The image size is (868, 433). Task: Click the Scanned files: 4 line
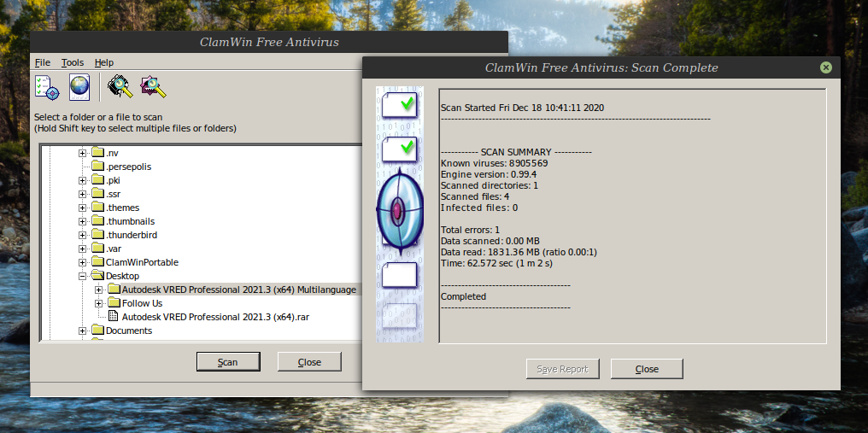(x=475, y=196)
